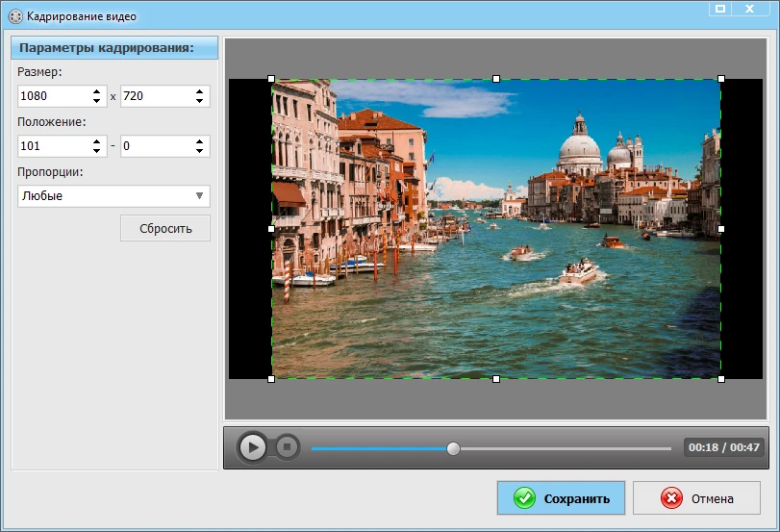Decrease the vertical position with down arrow
The height and width of the screenshot is (532, 780).
click(199, 151)
